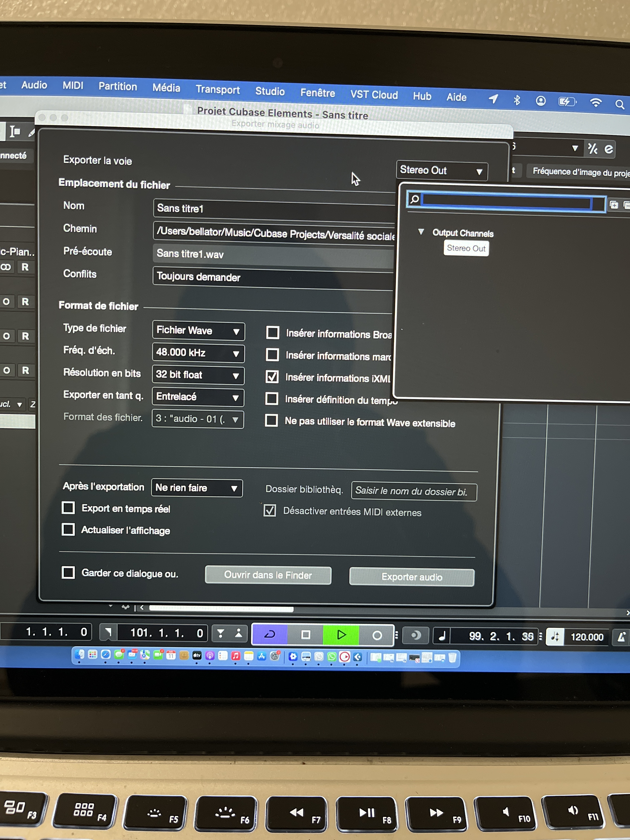
Task: Click the 120.000 tempo value
Action: click(587, 637)
